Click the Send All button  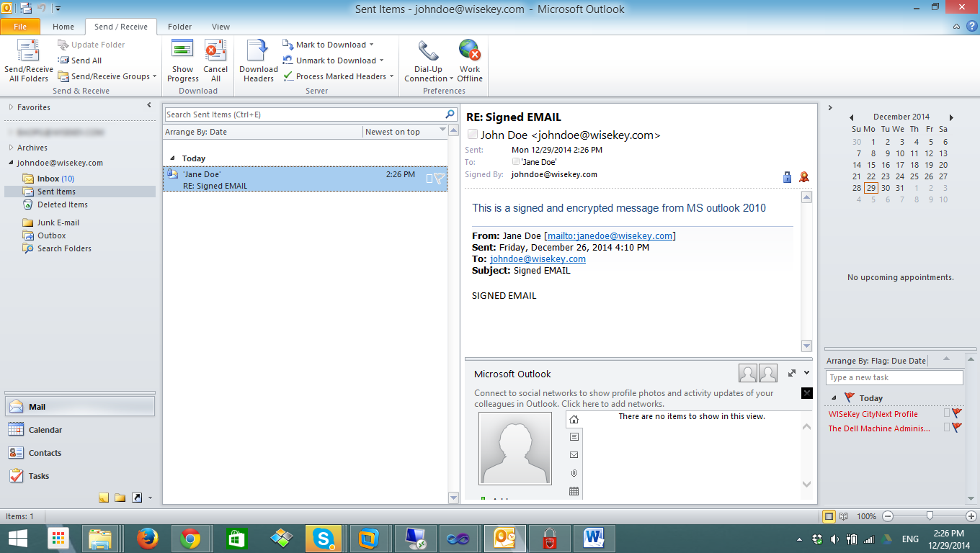pyautogui.click(x=80, y=60)
